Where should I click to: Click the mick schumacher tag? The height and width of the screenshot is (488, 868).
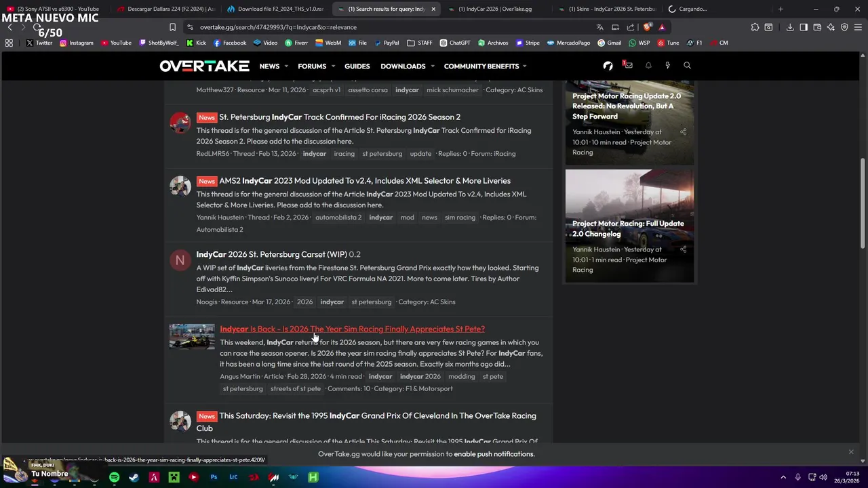(x=452, y=90)
